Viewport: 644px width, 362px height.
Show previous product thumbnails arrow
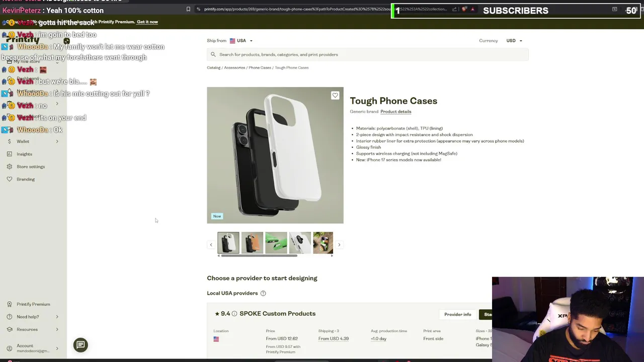pos(211,245)
